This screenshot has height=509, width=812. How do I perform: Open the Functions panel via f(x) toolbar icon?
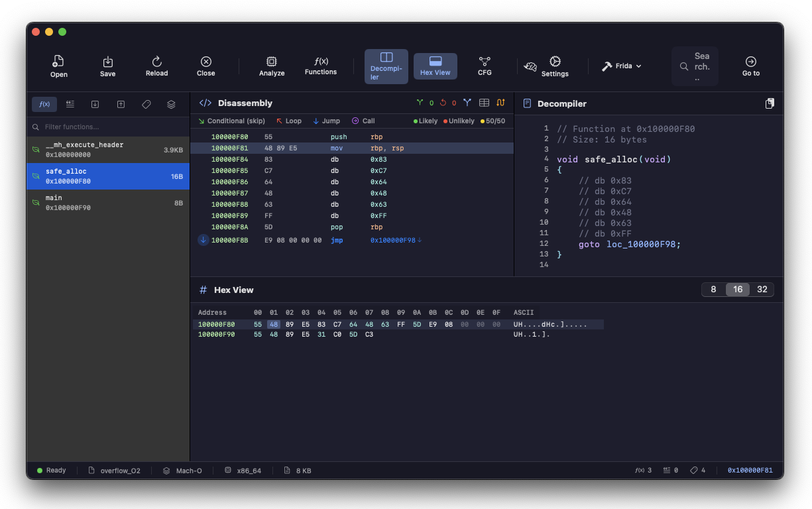321,65
